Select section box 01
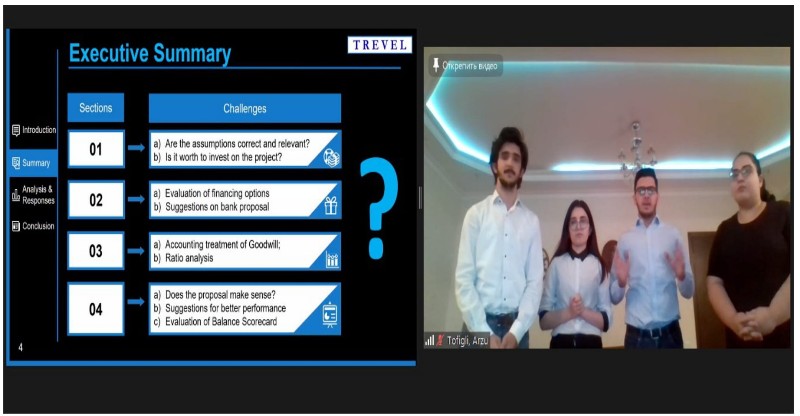The width and height of the screenshot is (800, 416). [x=96, y=149]
